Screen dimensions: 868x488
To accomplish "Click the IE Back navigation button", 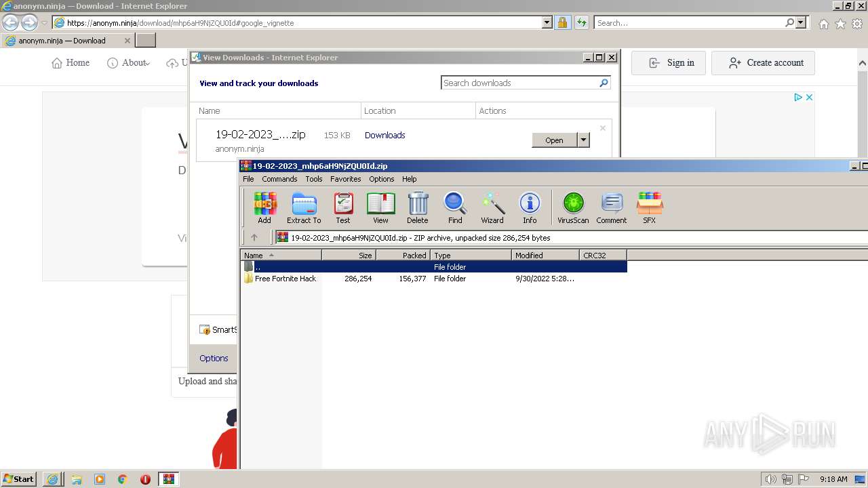I will 10,22.
